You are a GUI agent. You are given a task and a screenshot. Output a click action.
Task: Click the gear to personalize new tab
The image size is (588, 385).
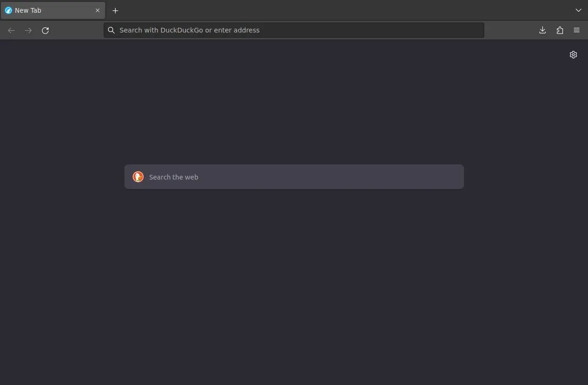573,55
